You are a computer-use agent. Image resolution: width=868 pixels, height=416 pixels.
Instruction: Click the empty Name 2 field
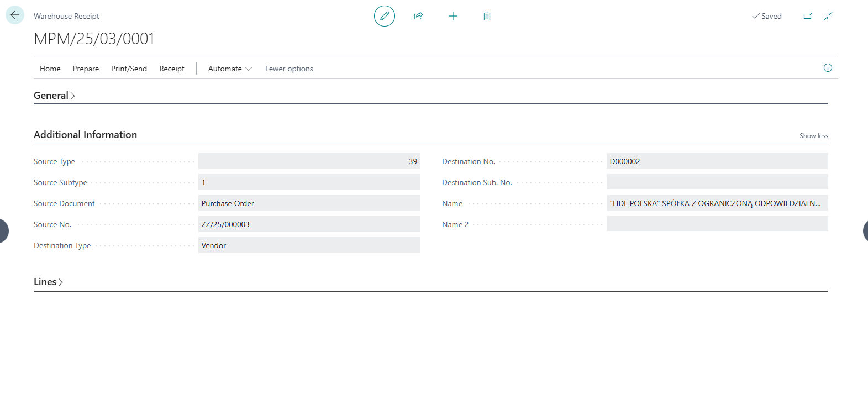pos(717,224)
